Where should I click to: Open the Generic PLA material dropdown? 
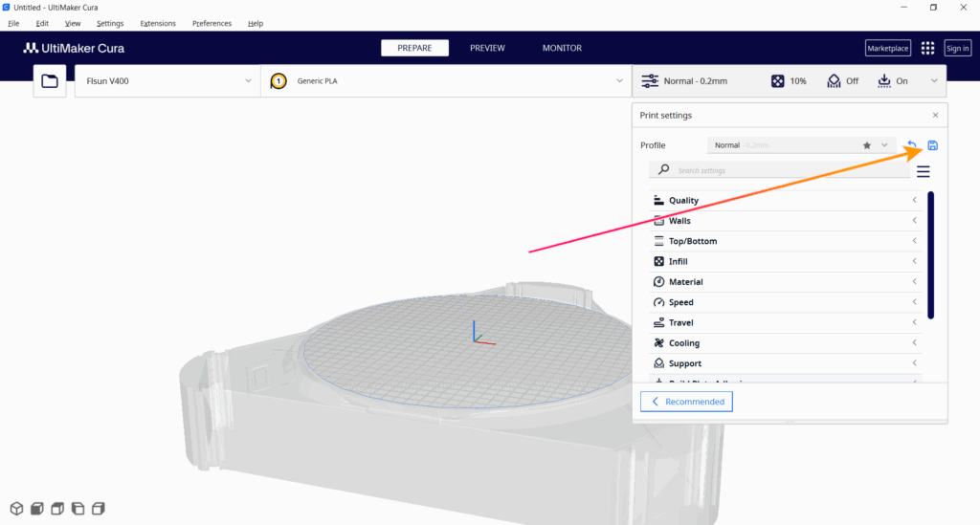pyautogui.click(x=446, y=81)
